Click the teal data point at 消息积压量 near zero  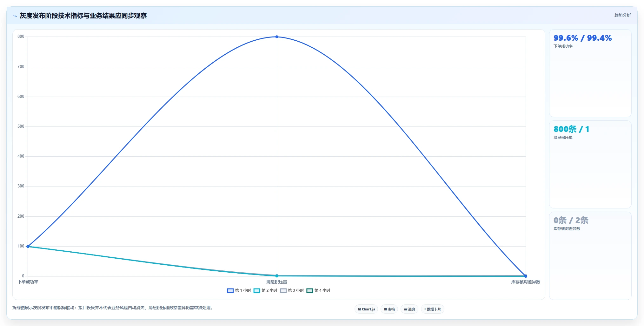(x=277, y=276)
